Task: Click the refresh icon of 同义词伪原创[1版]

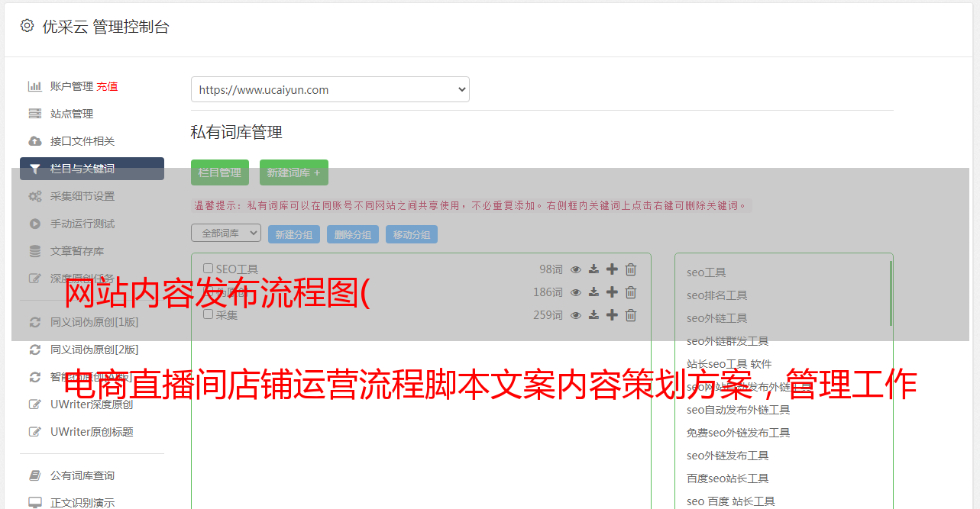Action: tap(34, 322)
